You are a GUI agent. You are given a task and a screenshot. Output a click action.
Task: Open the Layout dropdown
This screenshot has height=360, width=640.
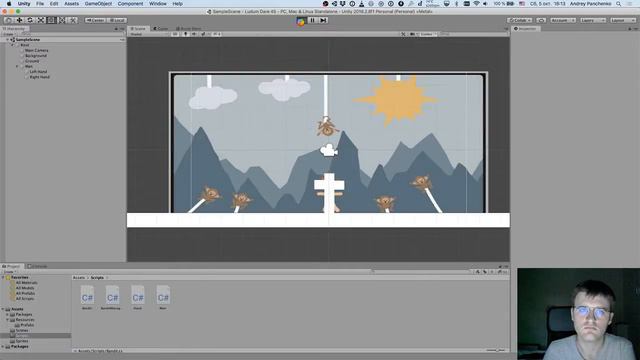click(623, 20)
